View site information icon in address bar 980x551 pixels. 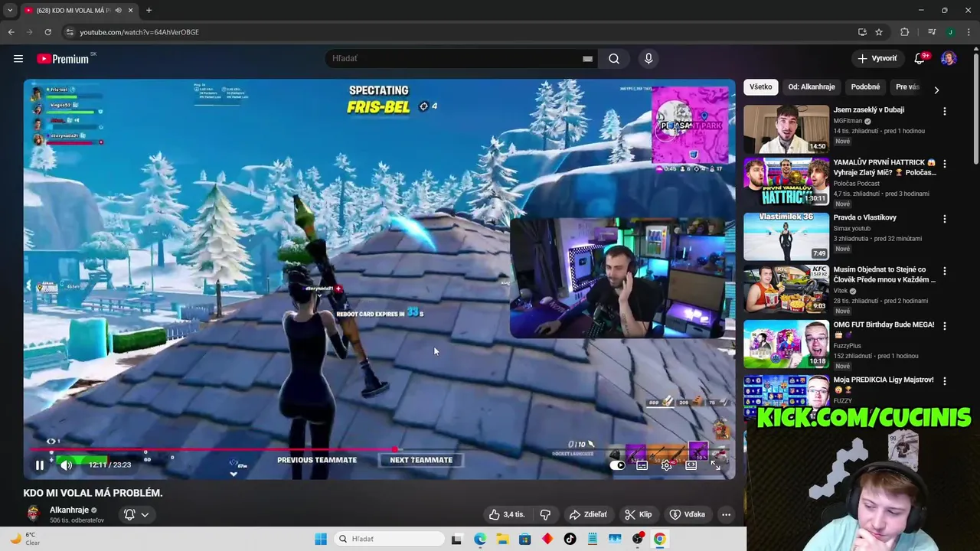click(x=69, y=32)
